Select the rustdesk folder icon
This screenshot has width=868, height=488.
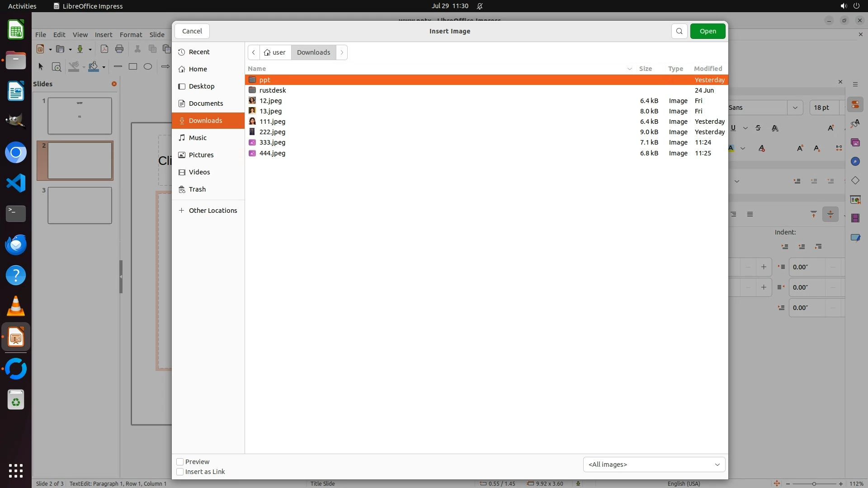tap(252, 90)
